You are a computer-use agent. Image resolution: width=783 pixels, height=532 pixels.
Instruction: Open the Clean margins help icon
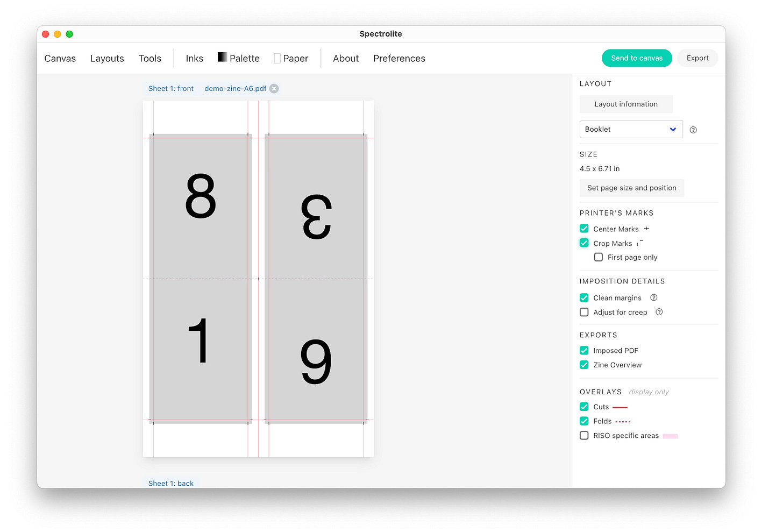click(654, 297)
